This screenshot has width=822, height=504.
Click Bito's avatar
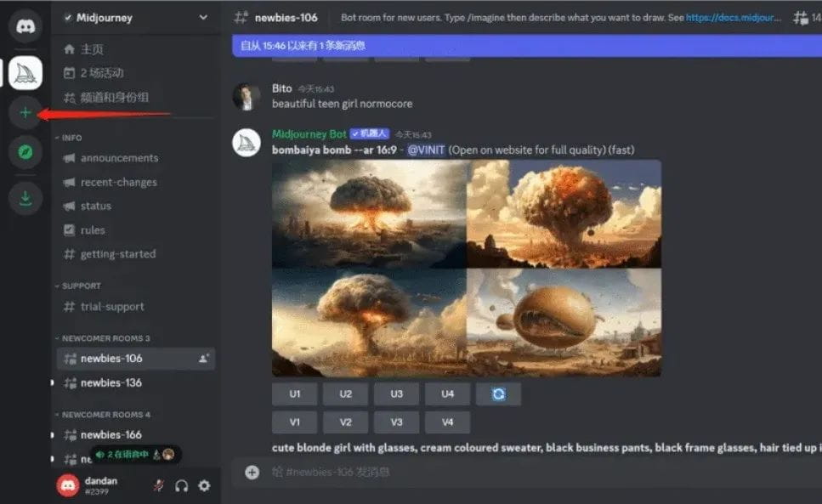point(247,96)
